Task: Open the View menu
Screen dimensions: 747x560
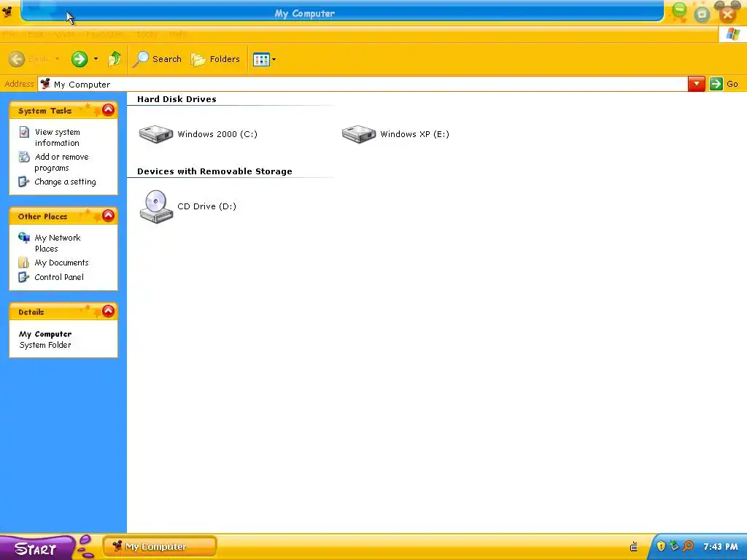Action: click(65, 34)
